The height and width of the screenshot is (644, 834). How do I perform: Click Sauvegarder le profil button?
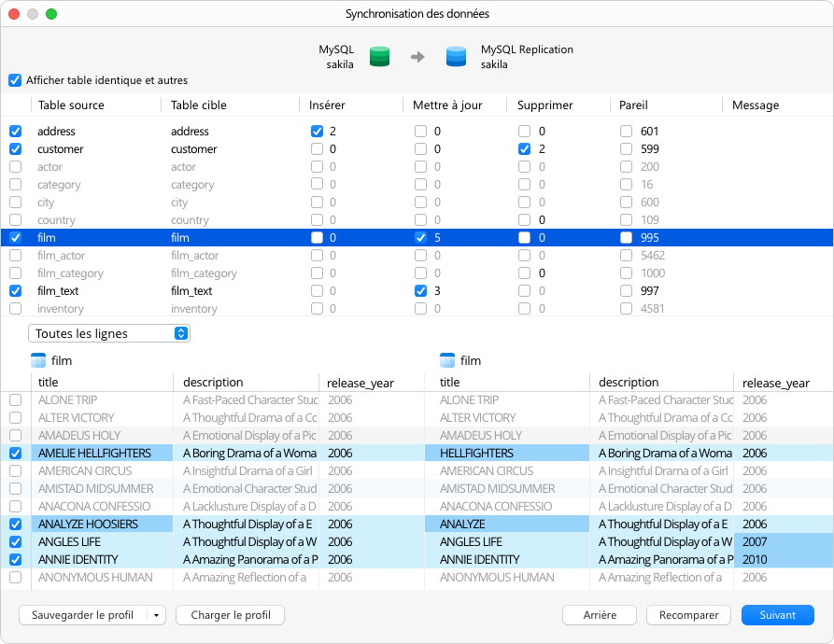pyautogui.click(x=82, y=615)
